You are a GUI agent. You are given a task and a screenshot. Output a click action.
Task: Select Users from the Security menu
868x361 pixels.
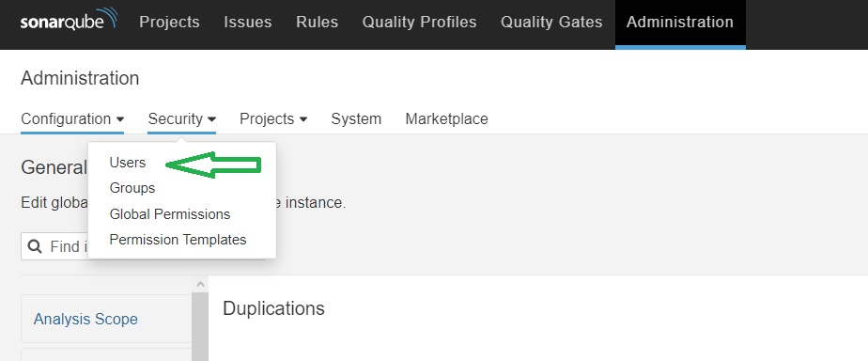(x=128, y=163)
